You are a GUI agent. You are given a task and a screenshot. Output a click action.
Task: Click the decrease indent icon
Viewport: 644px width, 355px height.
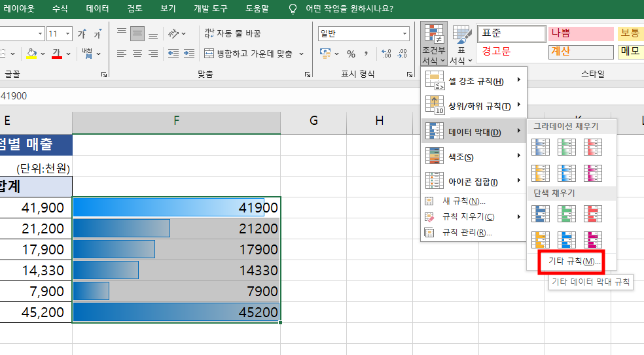pos(173,54)
